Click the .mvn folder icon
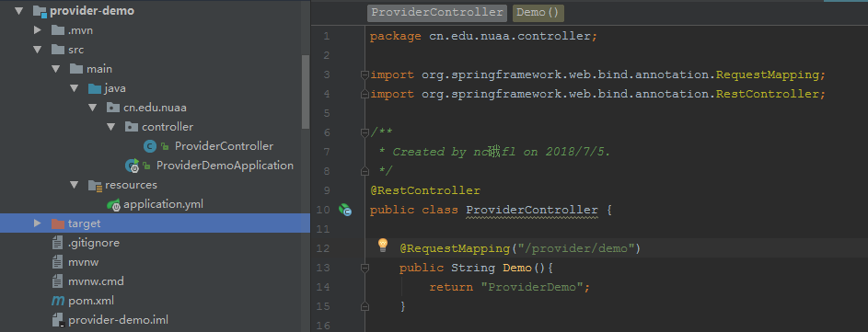Image resolution: width=868 pixels, height=332 pixels. coord(58,29)
